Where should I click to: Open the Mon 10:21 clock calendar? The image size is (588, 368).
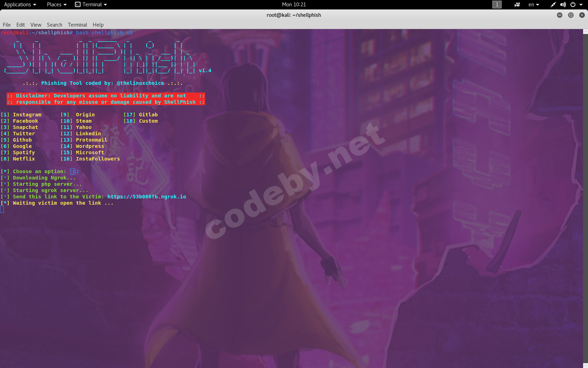[x=294, y=5]
